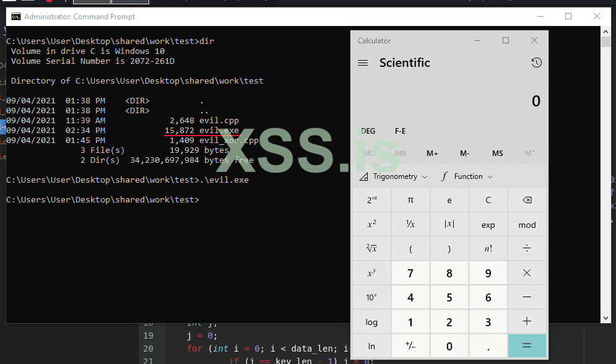Click the backspace key in Calculator
The width and height of the screenshot is (616, 364).
pyautogui.click(x=527, y=200)
